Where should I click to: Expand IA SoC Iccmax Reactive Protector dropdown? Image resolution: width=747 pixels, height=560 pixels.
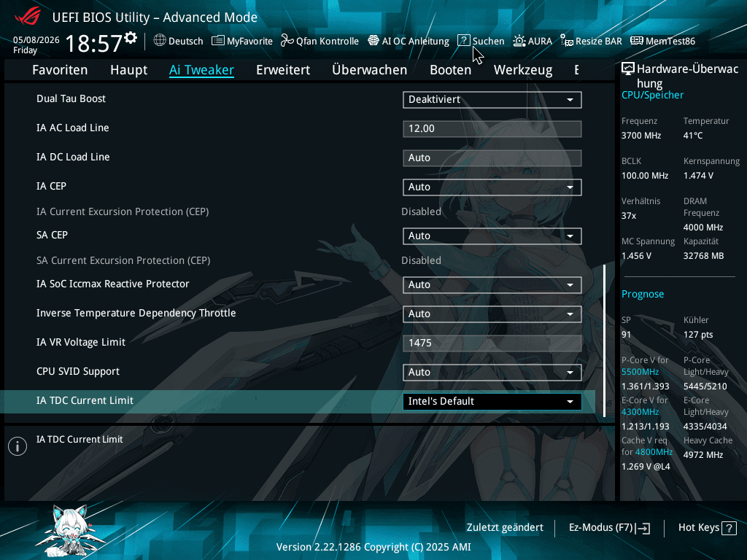492,285
